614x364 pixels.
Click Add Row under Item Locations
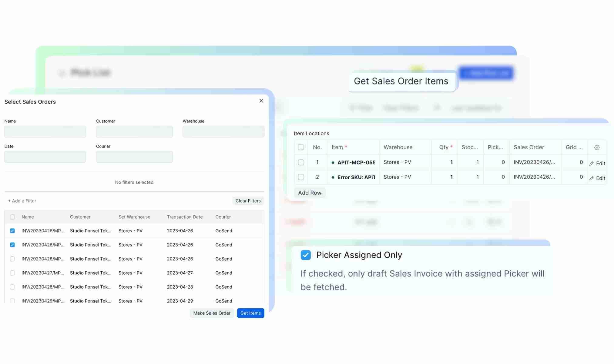click(310, 193)
